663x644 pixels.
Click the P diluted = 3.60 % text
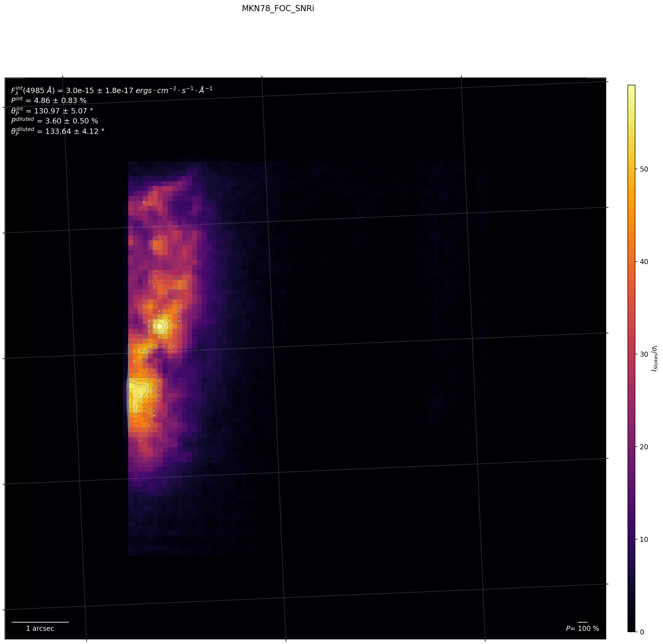54,121
